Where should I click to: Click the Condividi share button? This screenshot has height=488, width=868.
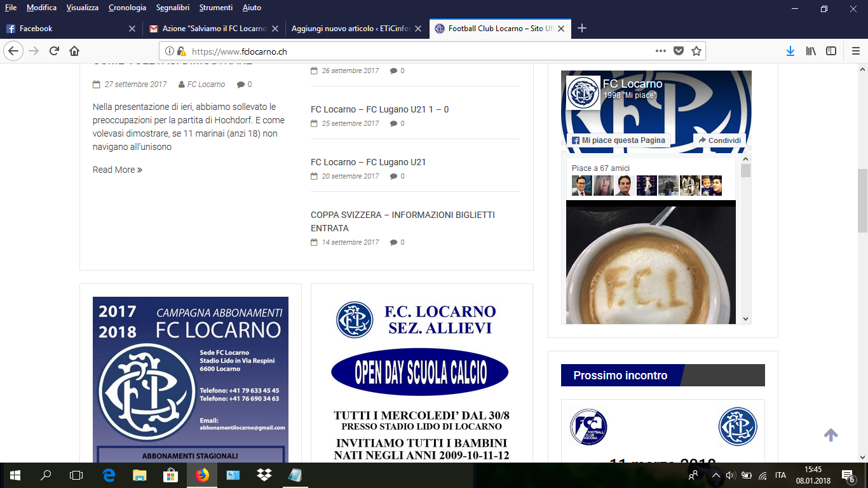point(720,140)
